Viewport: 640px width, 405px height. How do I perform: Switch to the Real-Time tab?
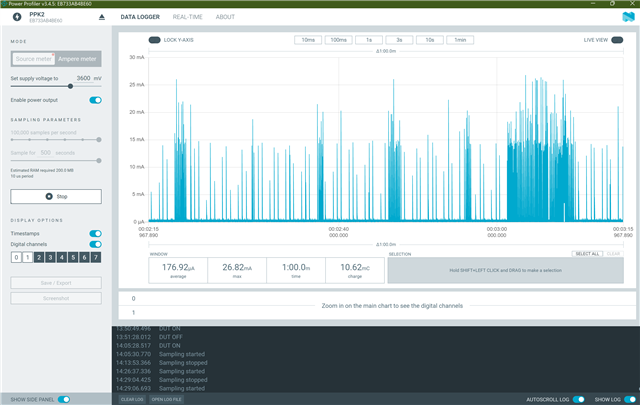[x=187, y=17]
